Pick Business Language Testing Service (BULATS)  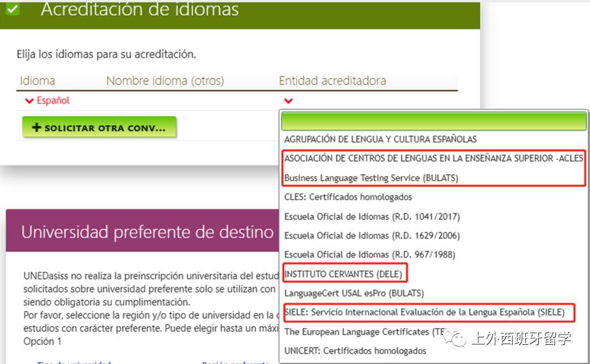(x=371, y=178)
